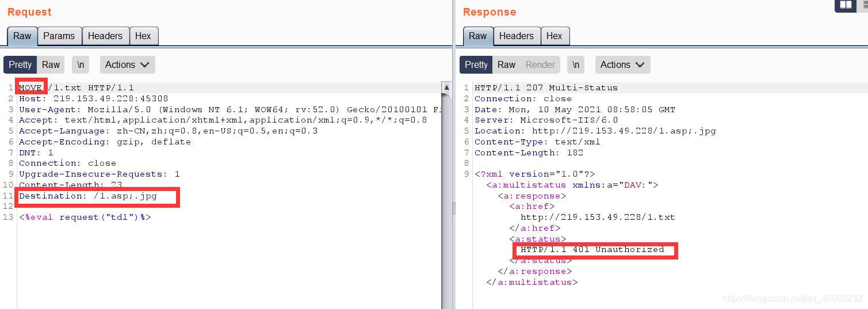This screenshot has width=868, height=309.
Task: Click the eval request("tdl") body line
Action: click(85, 217)
